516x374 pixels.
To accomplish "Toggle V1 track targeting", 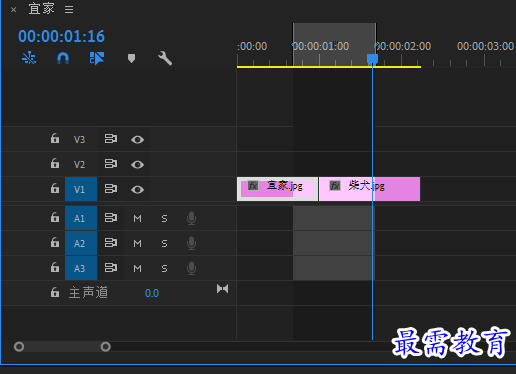I will (x=81, y=189).
